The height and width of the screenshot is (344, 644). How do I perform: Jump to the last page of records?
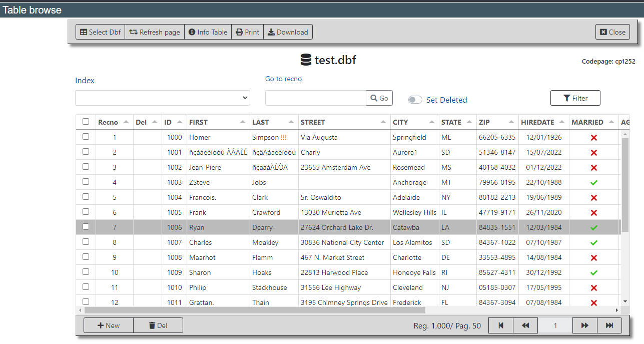[x=609, y=325]
